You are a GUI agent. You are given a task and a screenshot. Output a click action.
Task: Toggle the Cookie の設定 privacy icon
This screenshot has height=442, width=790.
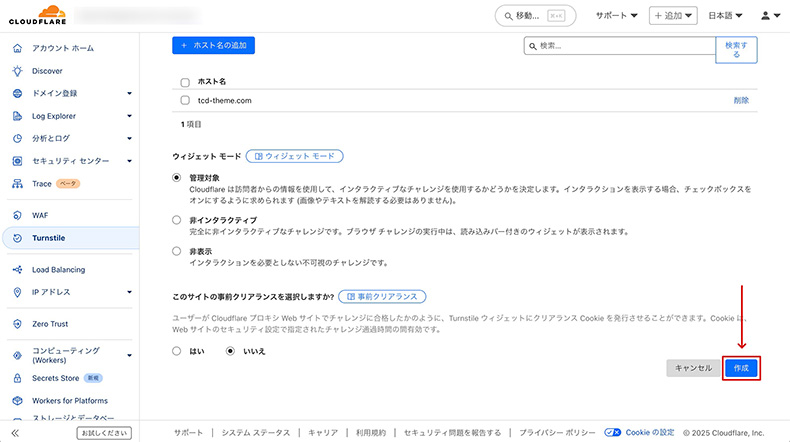point(612,432)
